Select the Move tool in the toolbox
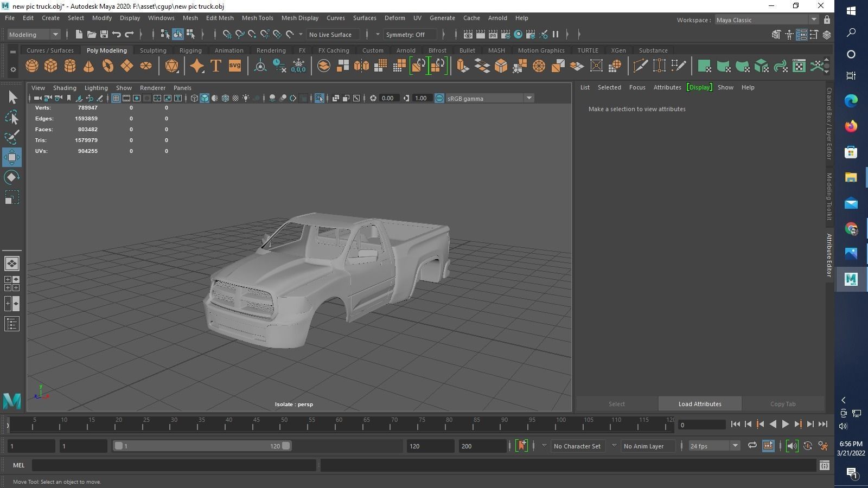Viewport: 868px width, 488px height. (x=12, y=157)
